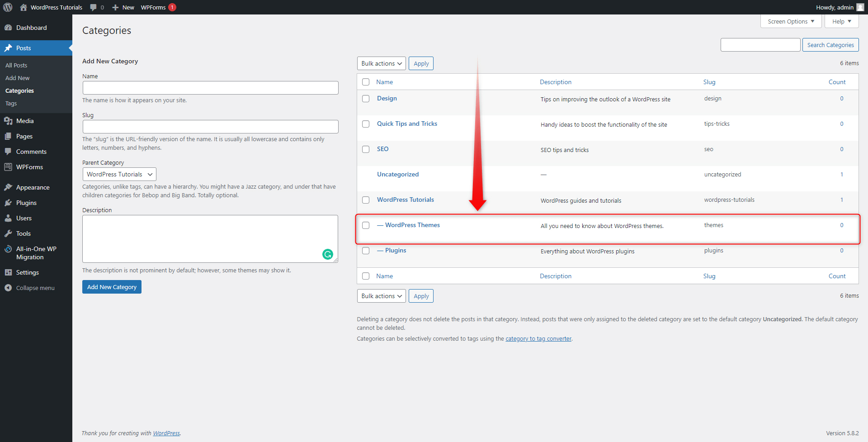Click the Pages icon in sidebar
The height and width of the screenshot is (442, 868).
[8, 136]
